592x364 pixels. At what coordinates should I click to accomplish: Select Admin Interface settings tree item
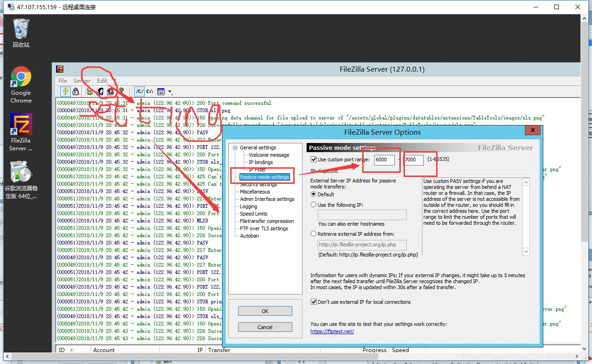(x=267, y=199)
